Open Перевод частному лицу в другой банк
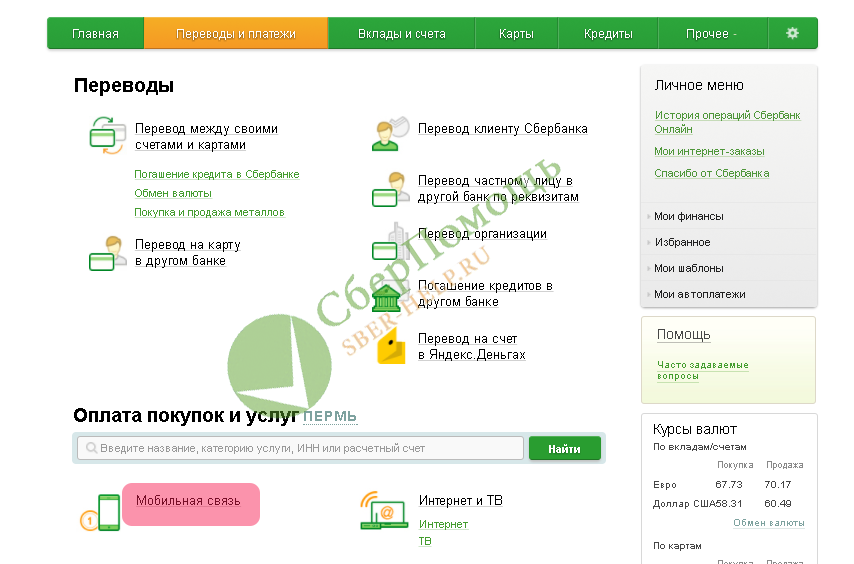This screenshot has width=854, height=564. [x=498, y=188]
